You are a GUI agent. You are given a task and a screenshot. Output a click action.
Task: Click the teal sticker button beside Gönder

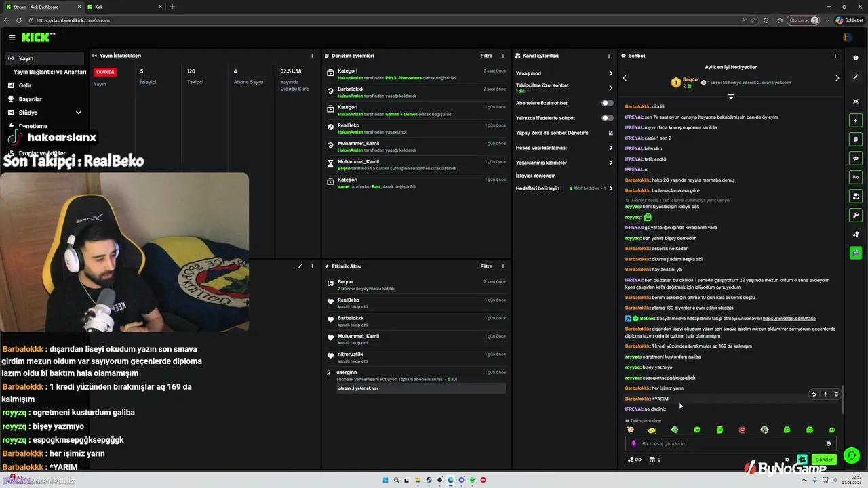(802, 460)
